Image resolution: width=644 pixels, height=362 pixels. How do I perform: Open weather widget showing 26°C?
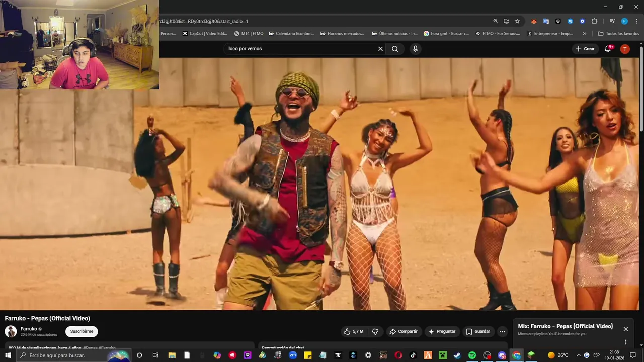coord(558,355)
